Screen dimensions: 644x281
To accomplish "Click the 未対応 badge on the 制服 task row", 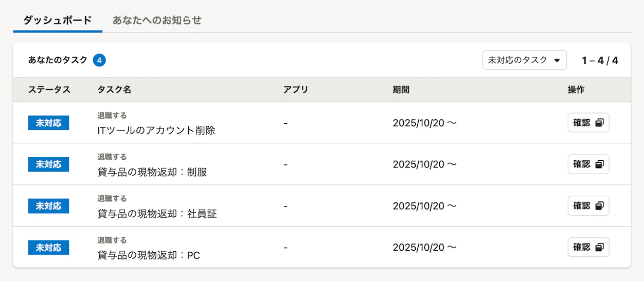I will 48,164.
